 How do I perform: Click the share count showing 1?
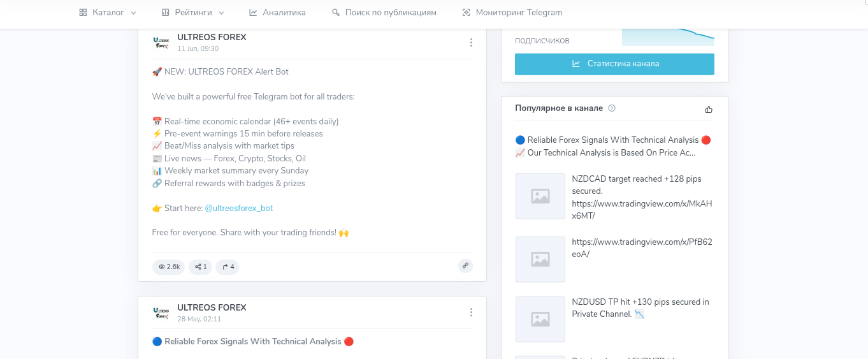pyautogui.click(x=200, y=267)
